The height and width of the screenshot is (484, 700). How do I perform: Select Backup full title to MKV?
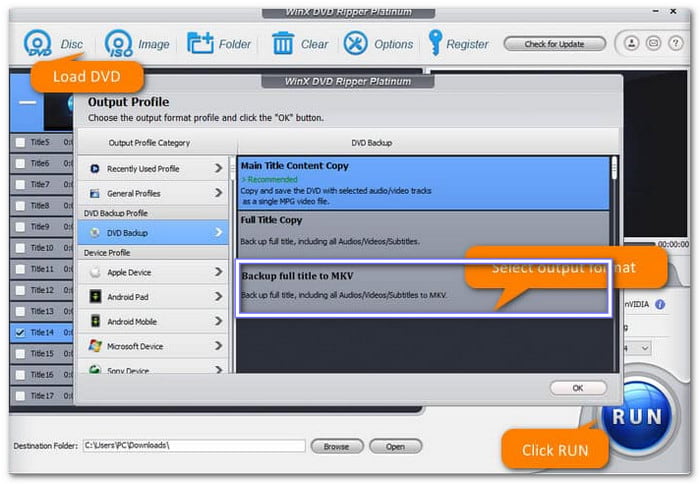(422, 287)
